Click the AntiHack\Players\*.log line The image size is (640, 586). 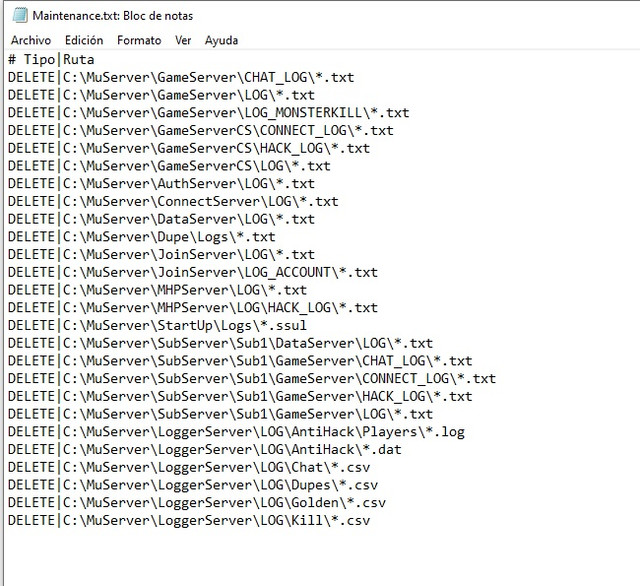click(x=236, y=432)
